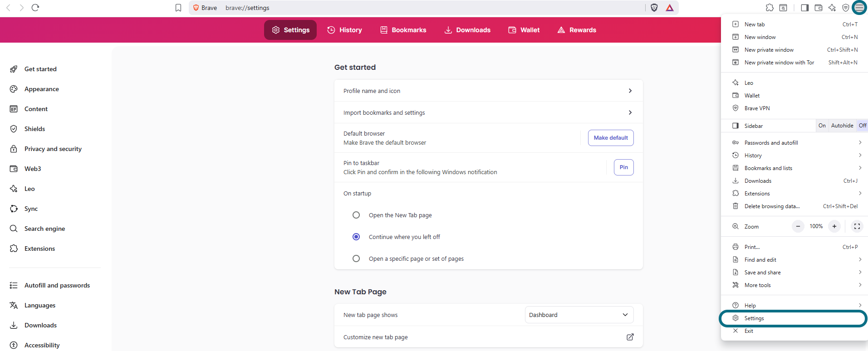Select the Open the New Tab page radio
Screen dimensions: 868x351
click(356, 215)
